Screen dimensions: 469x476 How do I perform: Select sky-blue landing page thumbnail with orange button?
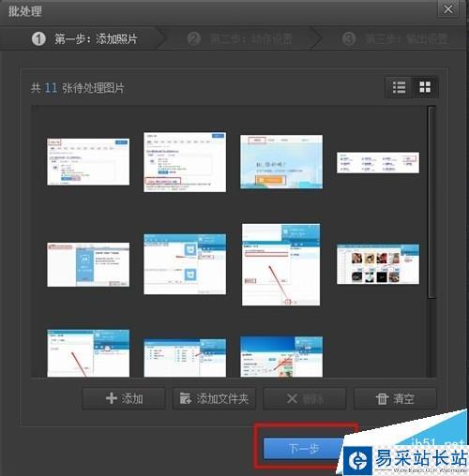281,162
